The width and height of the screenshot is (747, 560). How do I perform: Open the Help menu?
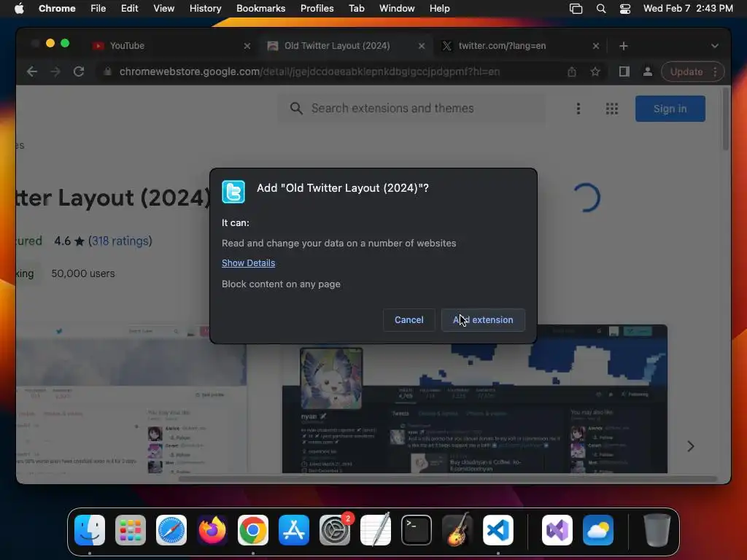tap(439, 9)
